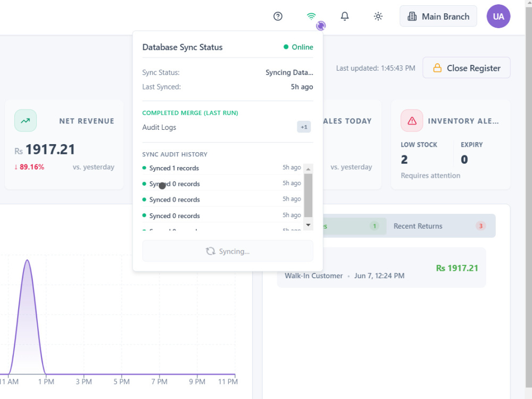Click the Rs 1917.21 sale amount in green

click(456, 268)
